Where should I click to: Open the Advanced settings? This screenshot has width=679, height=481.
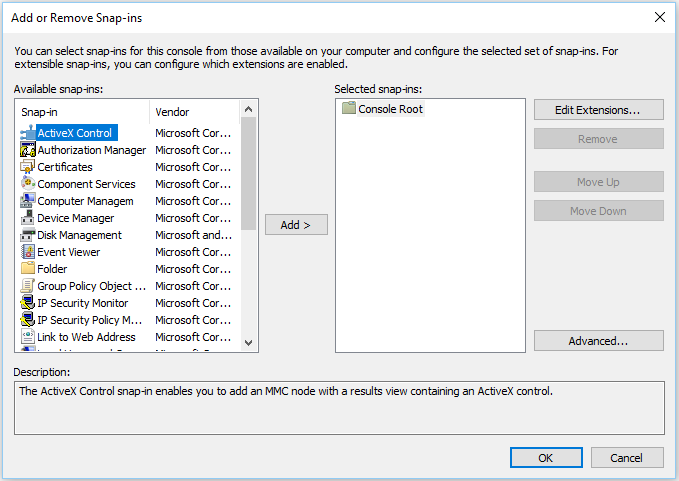[x=598, y=341]
